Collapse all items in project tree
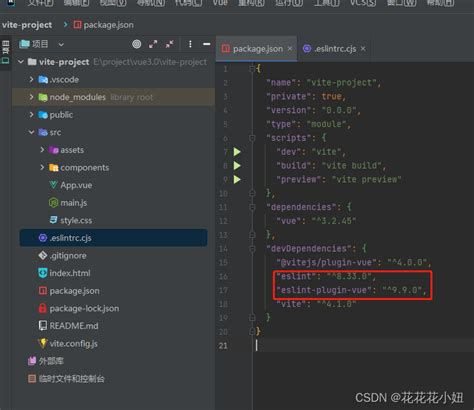 pos(169,44)
